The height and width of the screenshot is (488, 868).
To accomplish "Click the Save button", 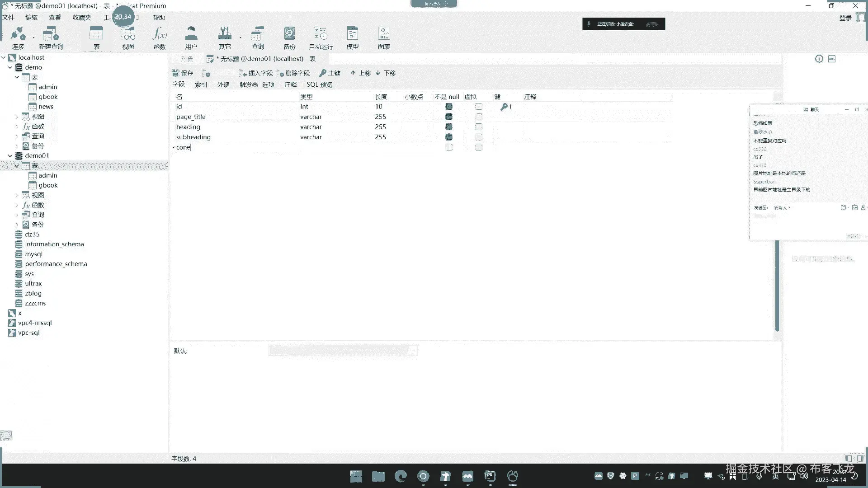I will point(183,73).
